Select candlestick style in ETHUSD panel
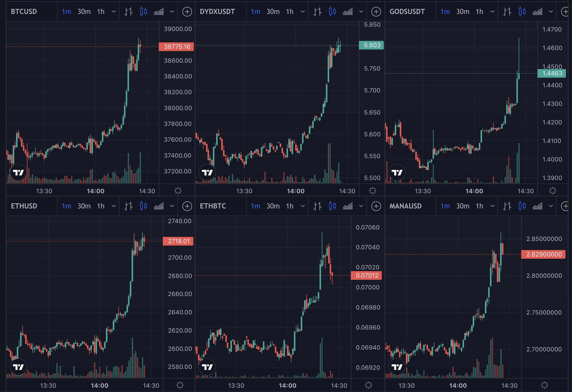572x392 pixels. pyautogui.click(x=144, y=206)
